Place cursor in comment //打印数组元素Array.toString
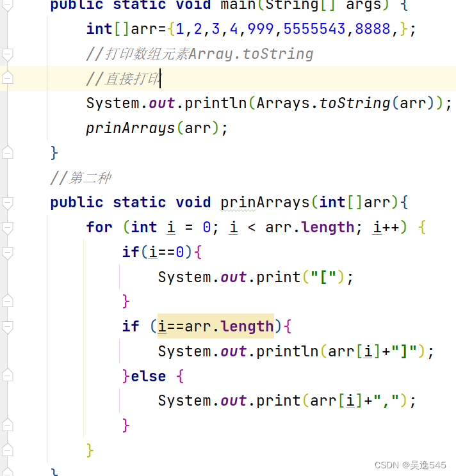This screenshot has width=456, height=476. (200, 54)
